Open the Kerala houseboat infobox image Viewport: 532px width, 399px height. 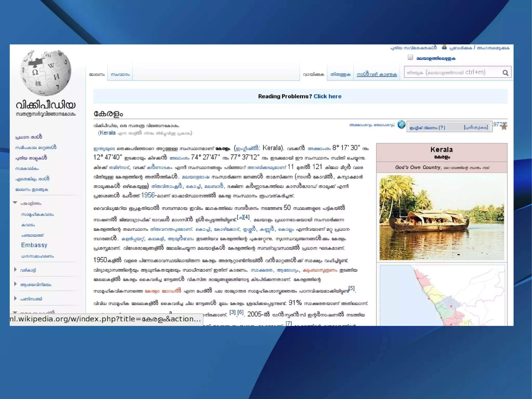click(441, 217)
